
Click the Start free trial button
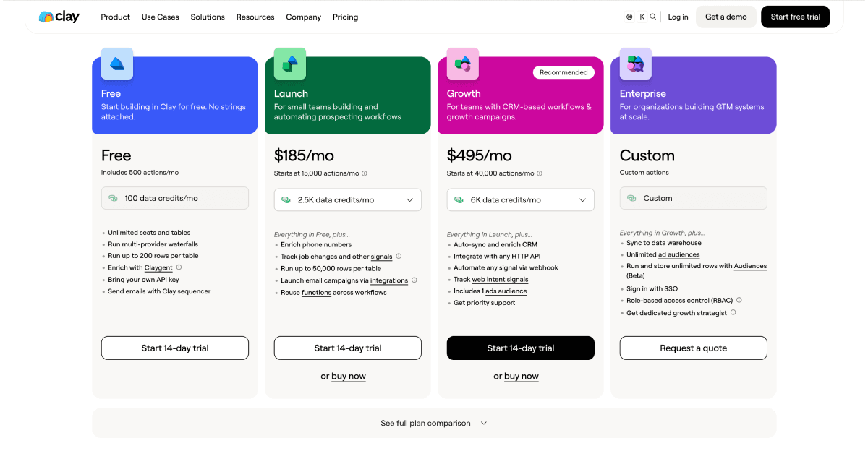(796, 17)
